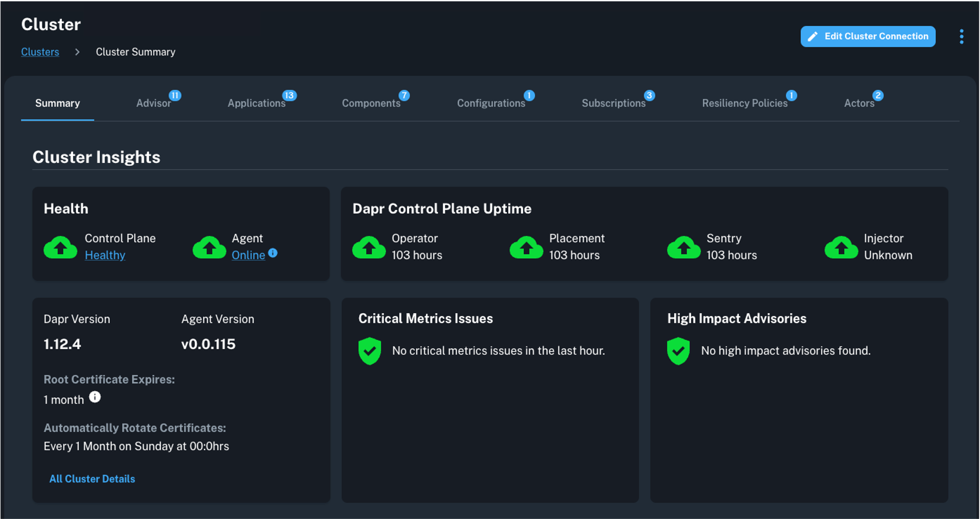Open the Actors tab
Image resolution: width=980 pixels, height=519 pixels.
[x=859, y=103]
